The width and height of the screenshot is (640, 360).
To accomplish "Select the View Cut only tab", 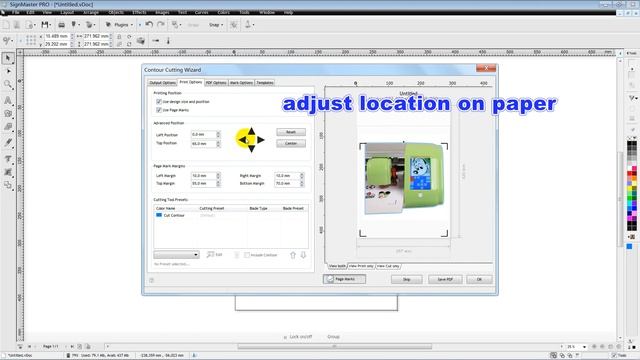I will pyautogui.click(x=388, y=266).
